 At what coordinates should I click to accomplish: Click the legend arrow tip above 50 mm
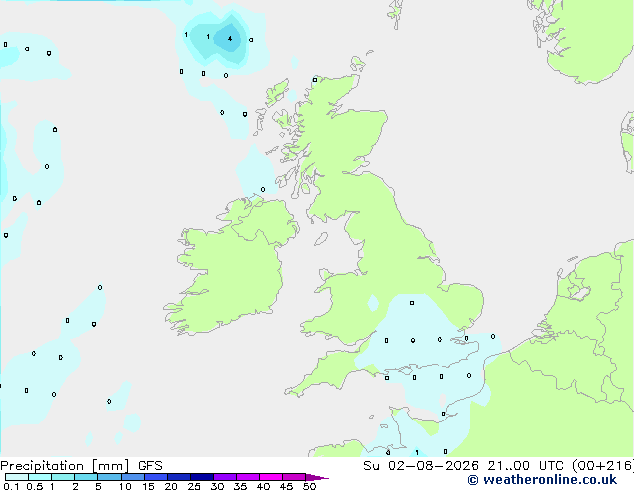[317, 477]
